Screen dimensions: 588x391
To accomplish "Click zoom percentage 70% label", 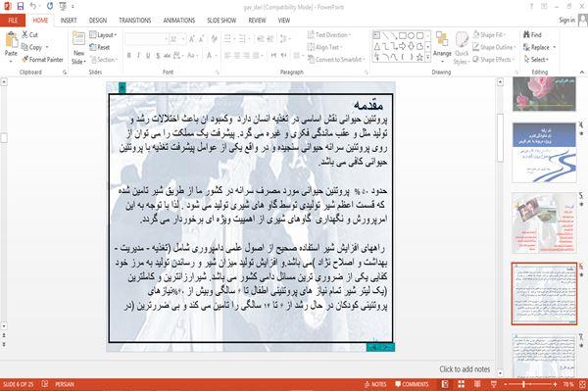I will (568, 384).
